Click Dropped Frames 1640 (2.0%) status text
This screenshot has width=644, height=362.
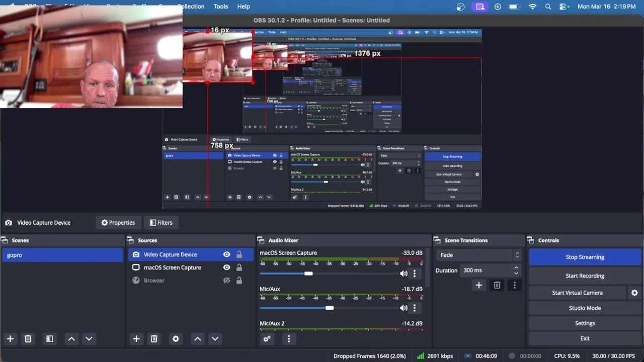(x=369, y=356)
